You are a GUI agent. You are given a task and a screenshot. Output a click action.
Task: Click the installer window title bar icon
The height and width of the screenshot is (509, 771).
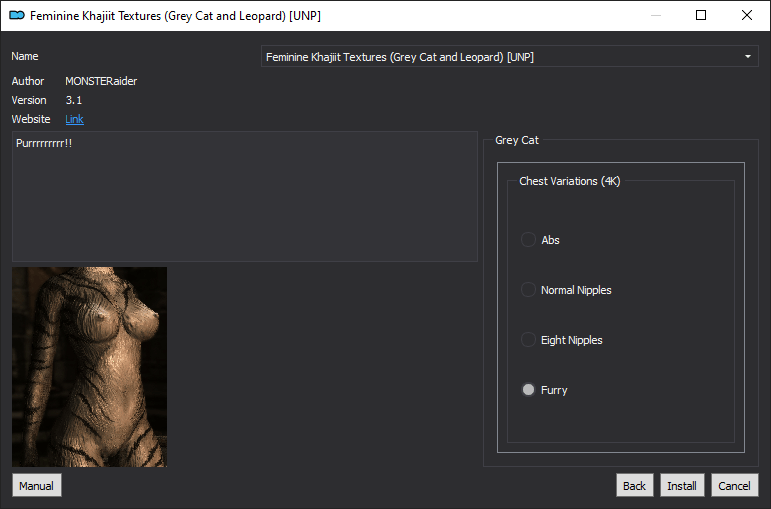(17, 16)
